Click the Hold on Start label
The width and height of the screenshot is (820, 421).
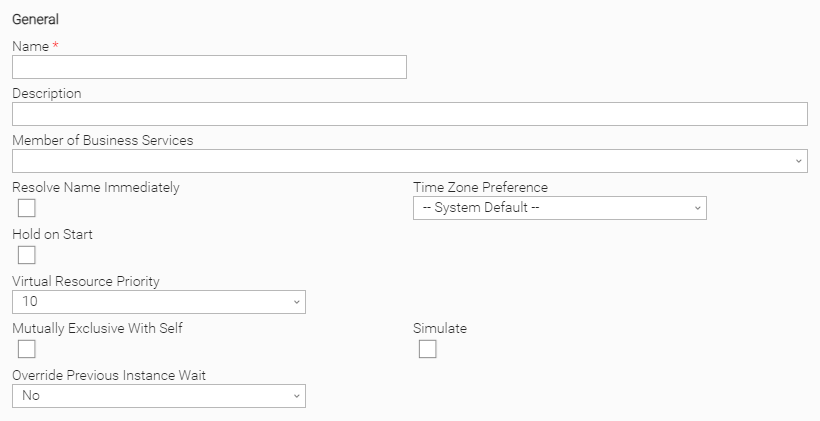point(53,234)
